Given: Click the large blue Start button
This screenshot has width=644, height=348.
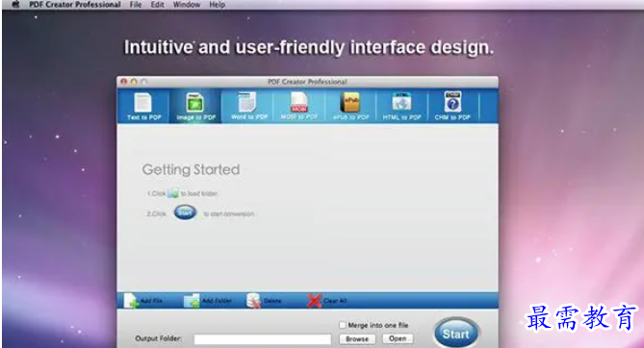Looking at the screenshot, I should (456, 334).
